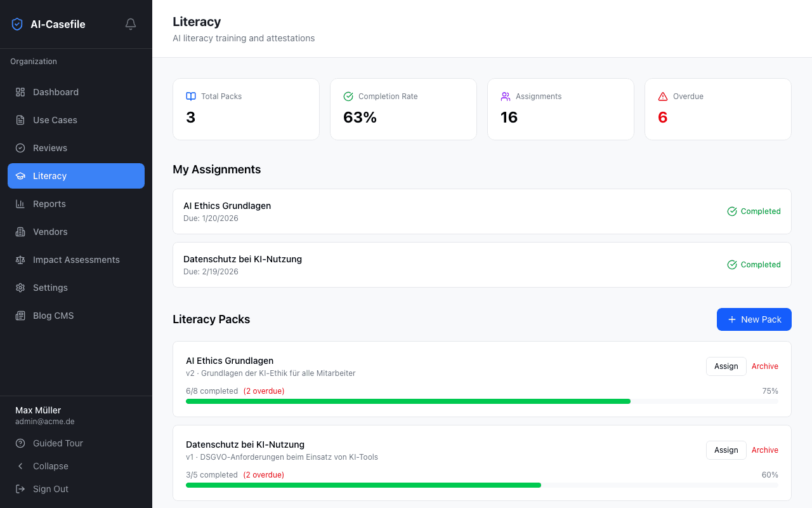Click the Blog CMS icon
The image size is (812, 508).
19,316
